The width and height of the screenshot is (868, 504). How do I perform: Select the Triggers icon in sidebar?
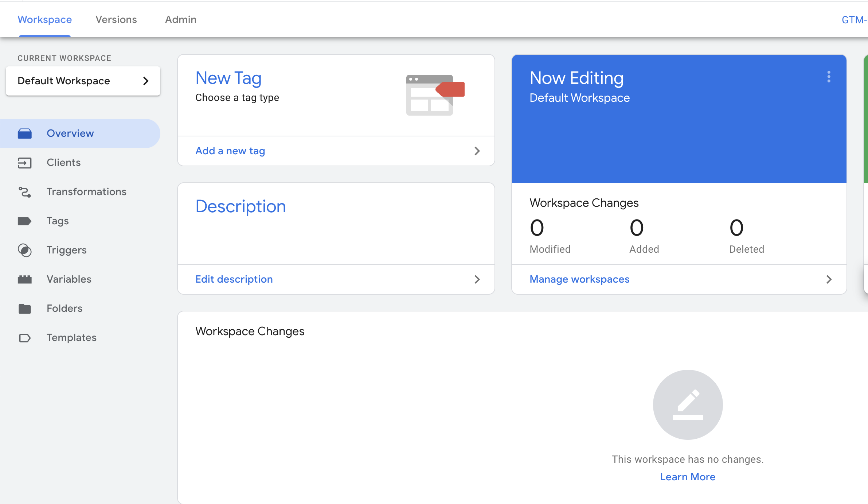tap(24, 249)
